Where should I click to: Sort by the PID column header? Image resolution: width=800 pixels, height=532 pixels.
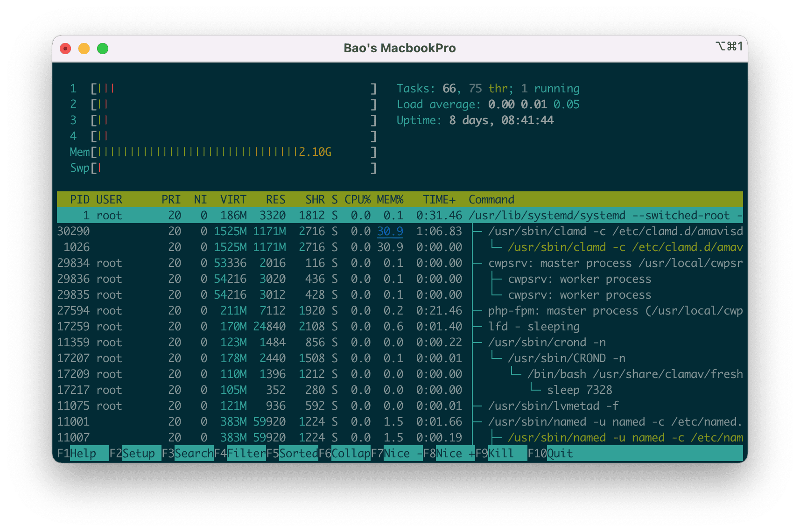coord(80,199)
